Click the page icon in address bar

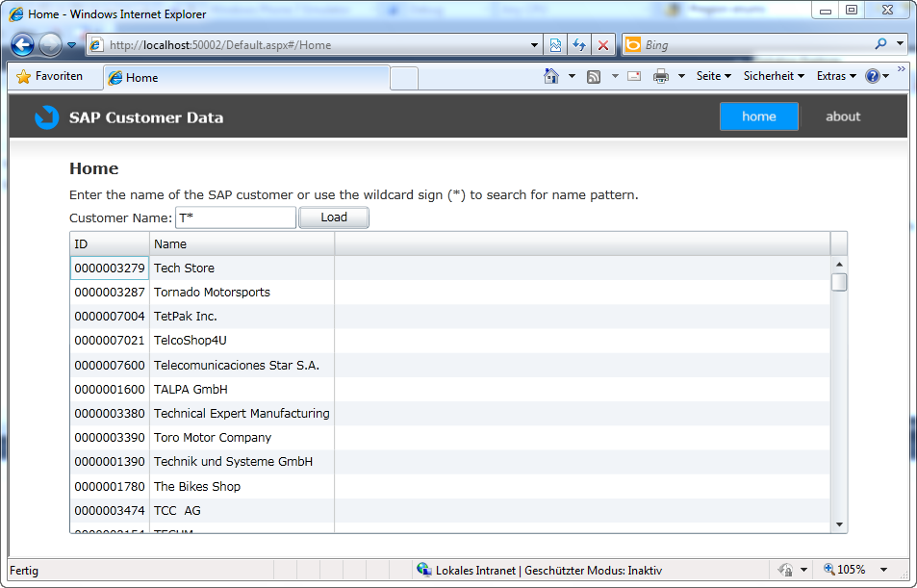click(x=96, y=45)
